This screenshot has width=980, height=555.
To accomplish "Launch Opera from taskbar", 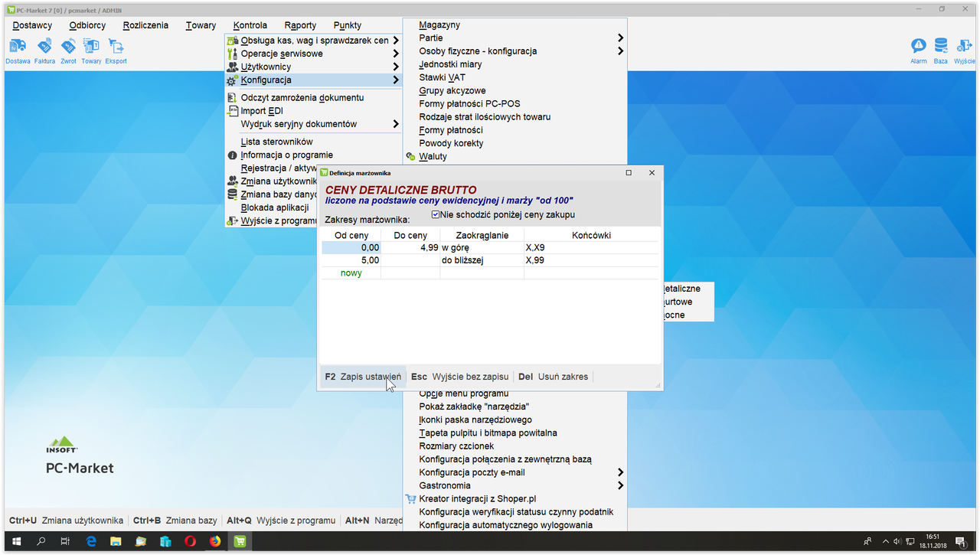I will (x=190, y=541).
